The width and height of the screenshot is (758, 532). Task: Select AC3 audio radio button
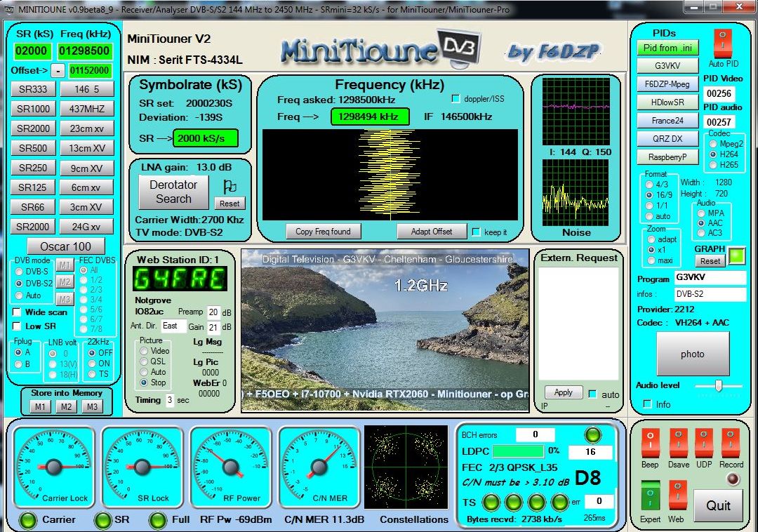(701, 233)
